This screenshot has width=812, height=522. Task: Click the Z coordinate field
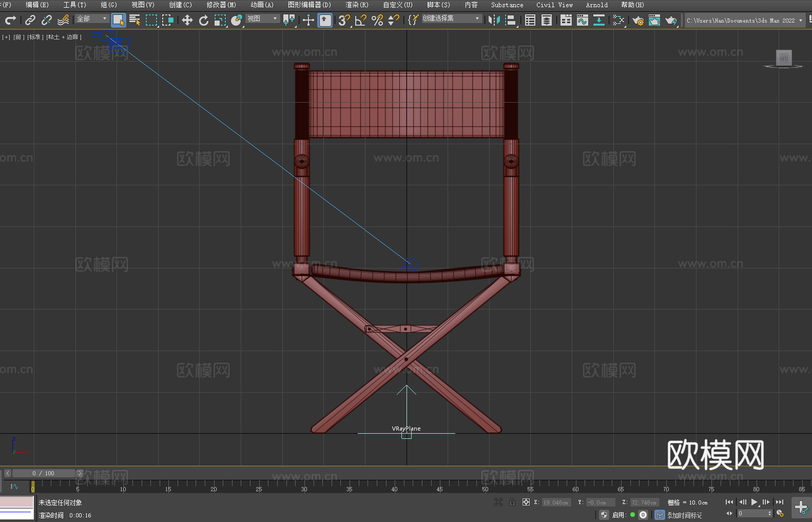coord(644,502)
